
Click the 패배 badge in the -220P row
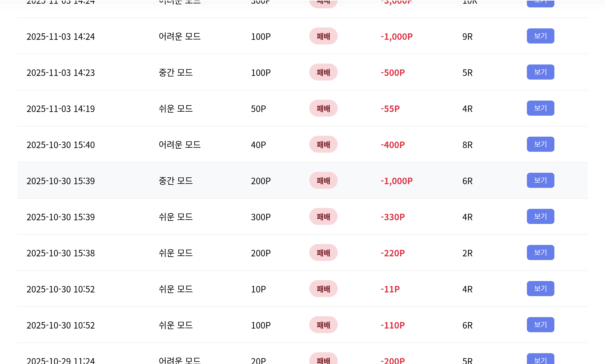(x=323, y=253)
